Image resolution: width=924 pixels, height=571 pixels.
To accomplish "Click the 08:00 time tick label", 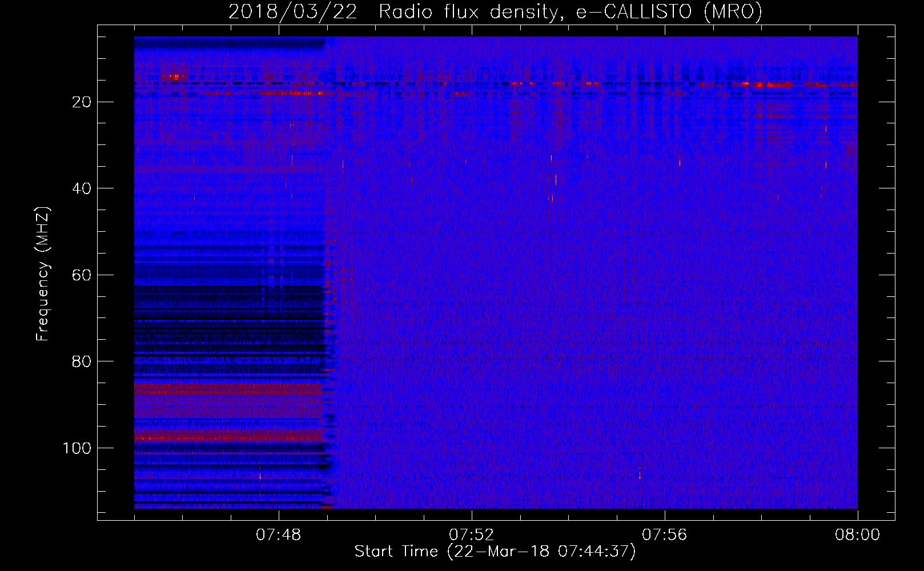I will click(858, 535).
